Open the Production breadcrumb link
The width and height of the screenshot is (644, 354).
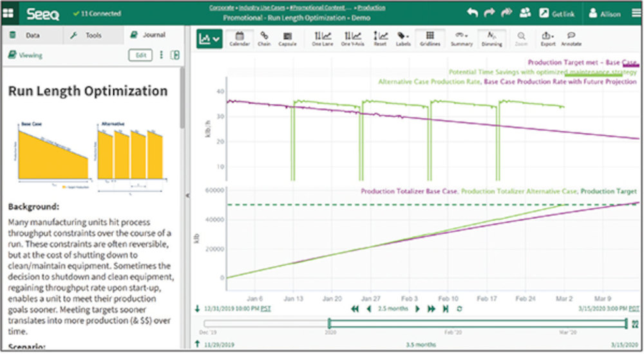(x=372, y=8)
